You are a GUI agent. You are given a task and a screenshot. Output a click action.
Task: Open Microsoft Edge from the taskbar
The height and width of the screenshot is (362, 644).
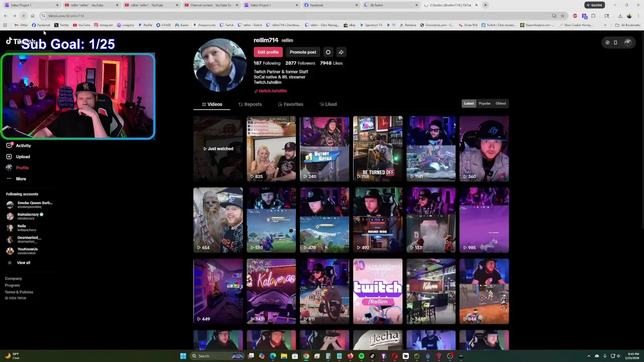click(x=273, y=356)
